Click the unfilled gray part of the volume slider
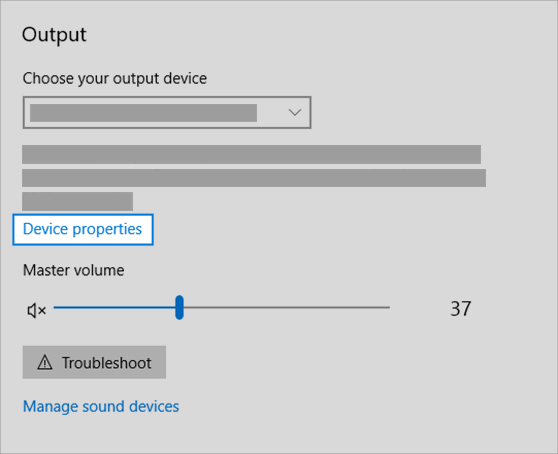558x454 pixels. click(x=287, y=307)
